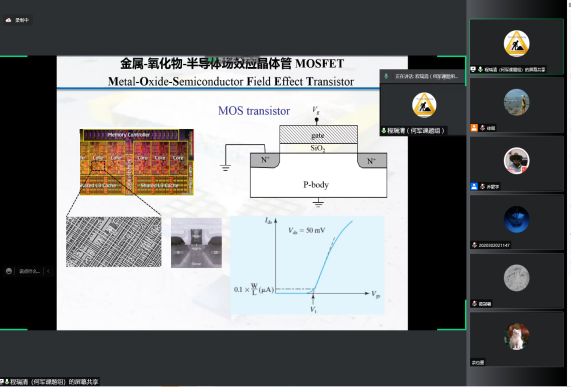Select participant named 2020102021147
This screenshot has width=571, height=387.
click(x=516, y=222)
